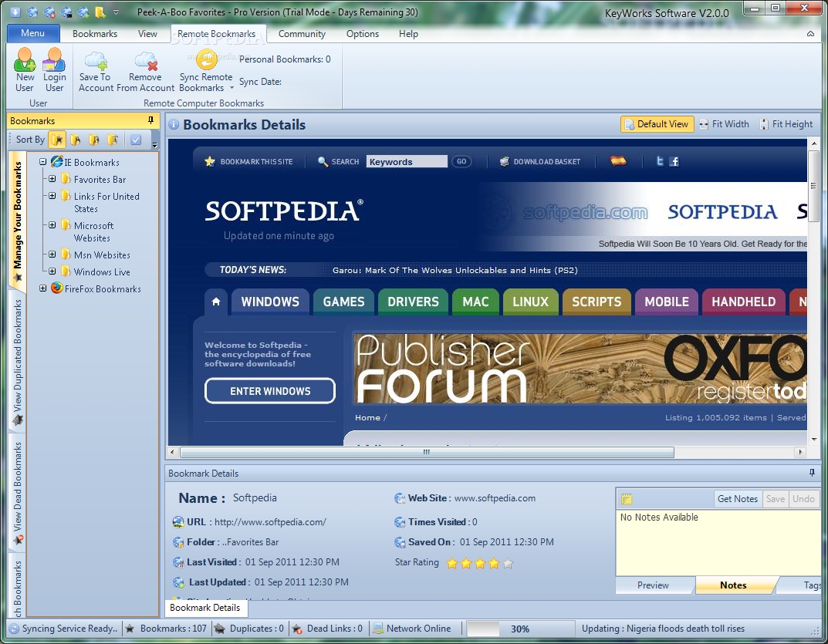
Task: Click Save To Account cloud icon
Action: click(96, 61)
